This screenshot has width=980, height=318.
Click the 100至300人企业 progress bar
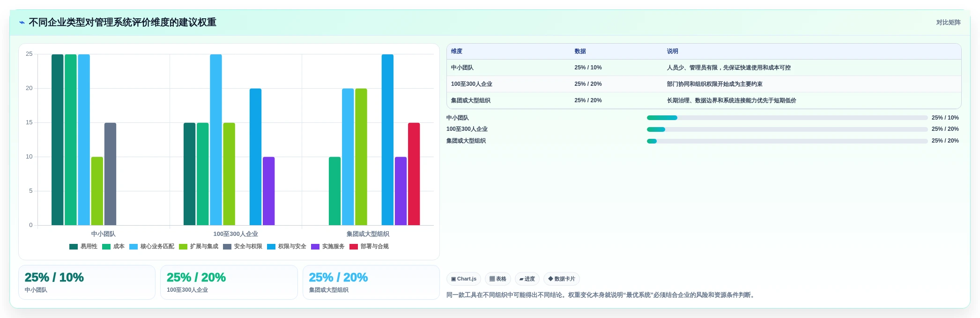pos(787,129)
